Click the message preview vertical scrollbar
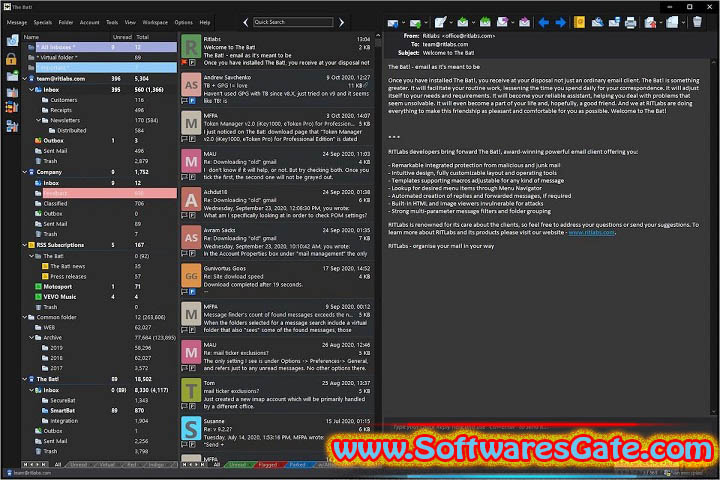The image size is (720, 480). tap(714, 237)
